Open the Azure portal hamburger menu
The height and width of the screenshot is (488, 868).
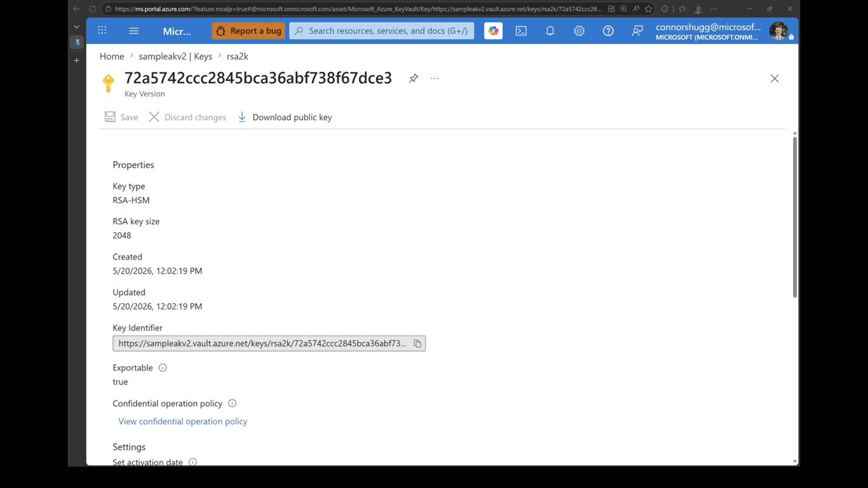(133, 30)
